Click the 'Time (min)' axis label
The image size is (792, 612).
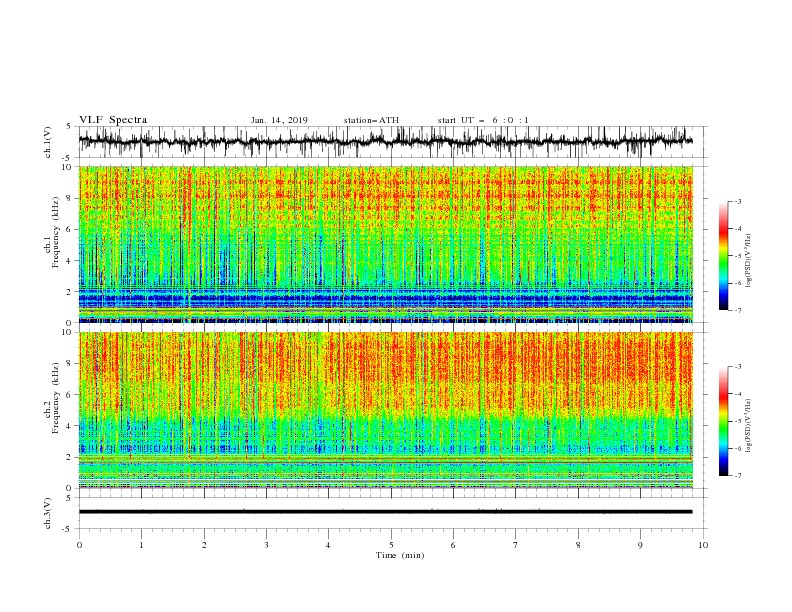click(400, 555)
